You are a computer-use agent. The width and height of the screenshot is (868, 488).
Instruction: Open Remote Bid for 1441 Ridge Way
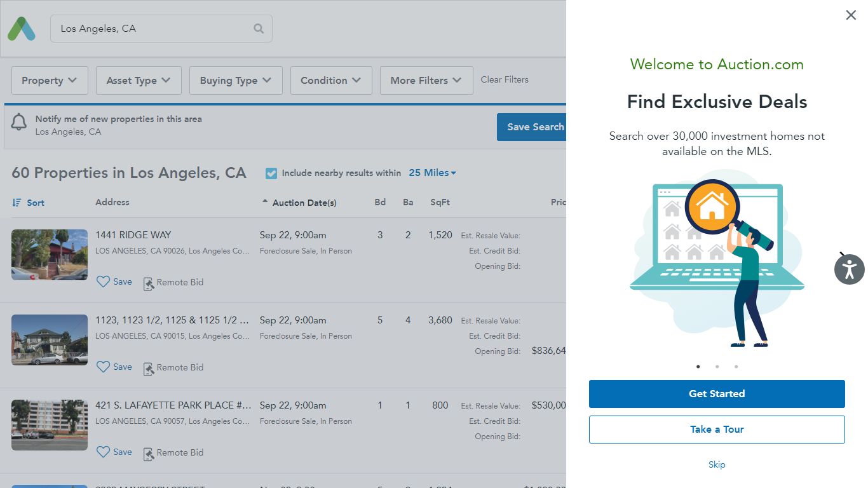point(173,283)
